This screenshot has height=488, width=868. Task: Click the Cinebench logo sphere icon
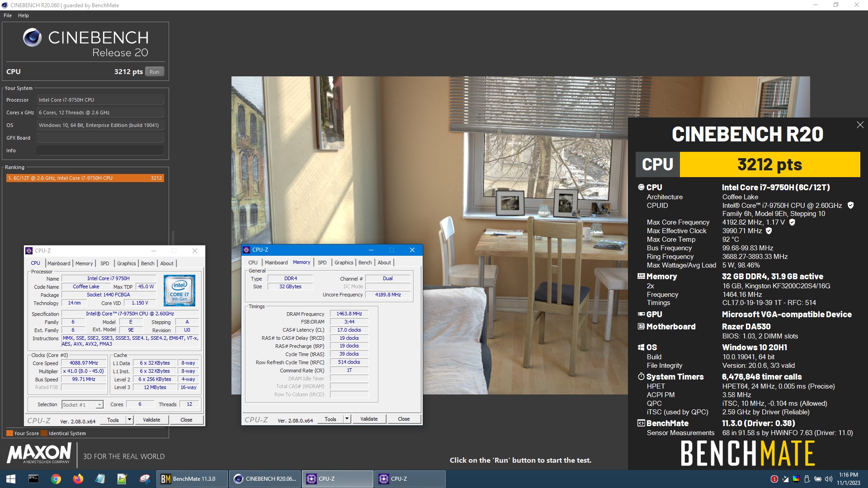[32, 38]
